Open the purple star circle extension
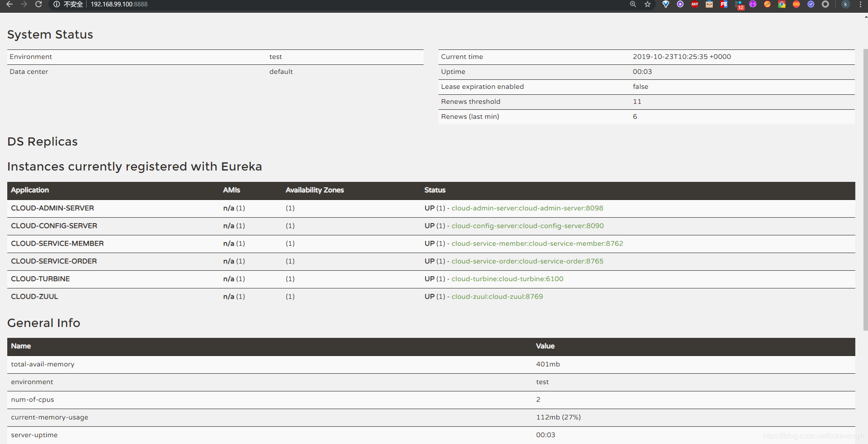 [x=680, y=4]
